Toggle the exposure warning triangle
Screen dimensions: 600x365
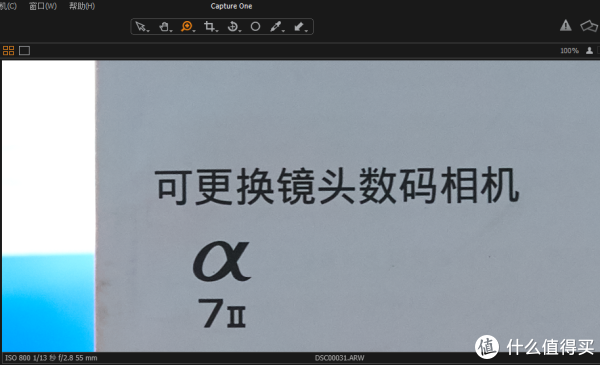(x=566, y=26)
